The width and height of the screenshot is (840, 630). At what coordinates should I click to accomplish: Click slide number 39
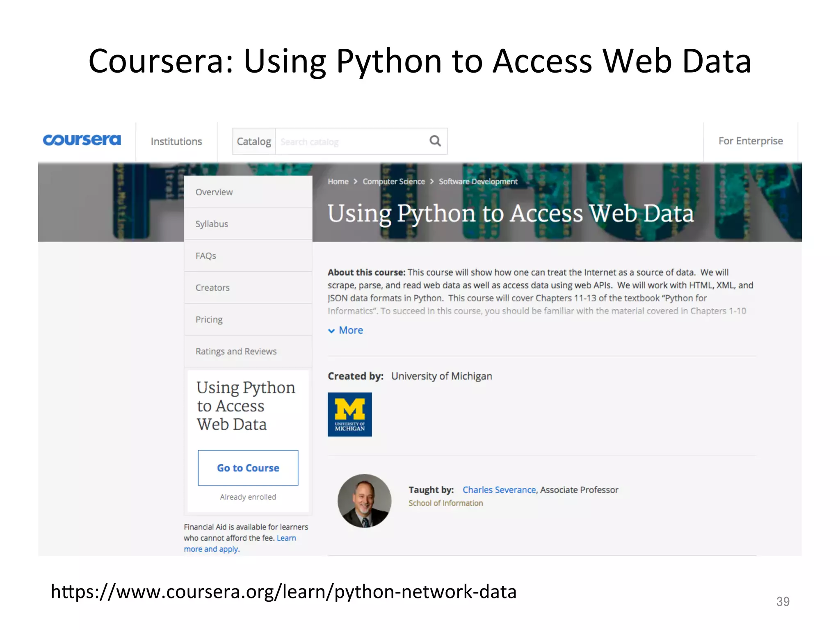[x=783, y=602]
